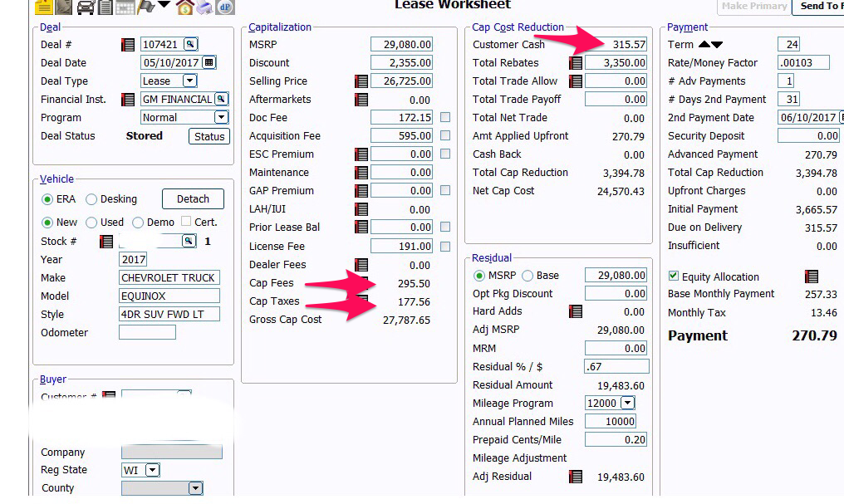
Task: Open Prior Lease Bal detail icon
Action: [x=361, y=227]
